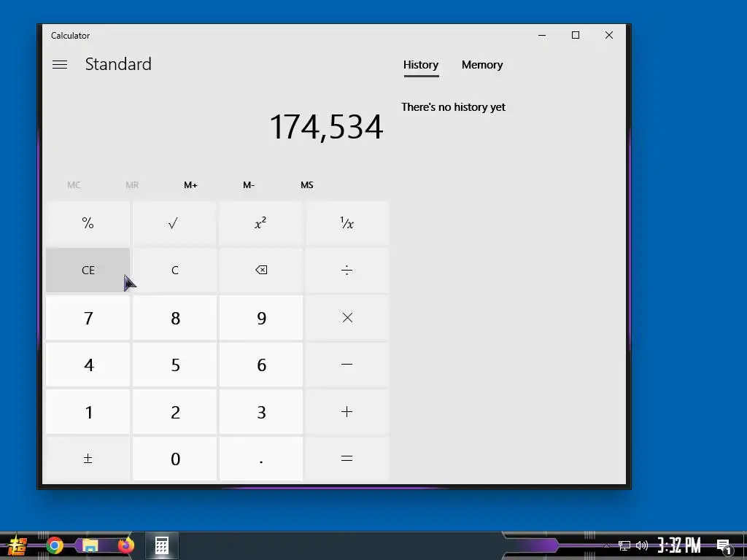This screenshot has width=747, height=560.
Task: Show hidden system tray icons
Action: [x=606, y=545]
